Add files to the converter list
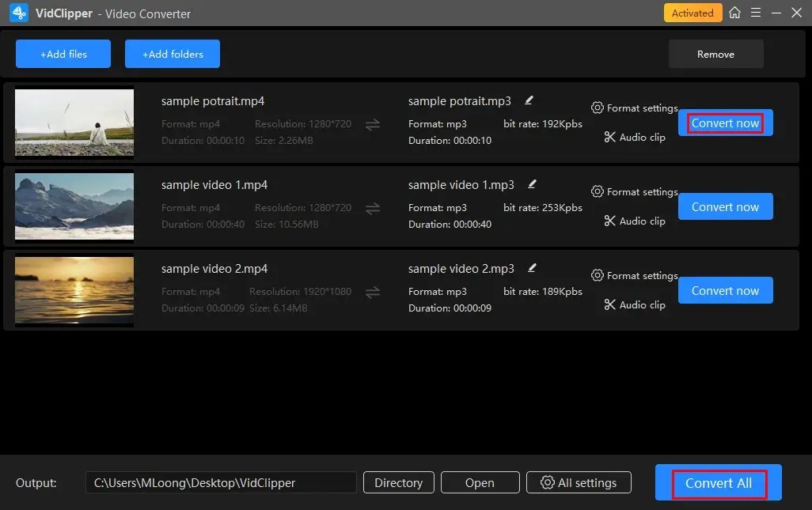This screenshot has width=812, height=510. [x=63, y=54]
